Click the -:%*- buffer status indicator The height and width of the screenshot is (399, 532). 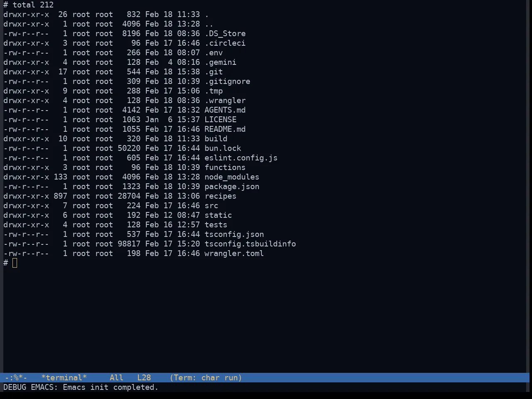(16, 378)
